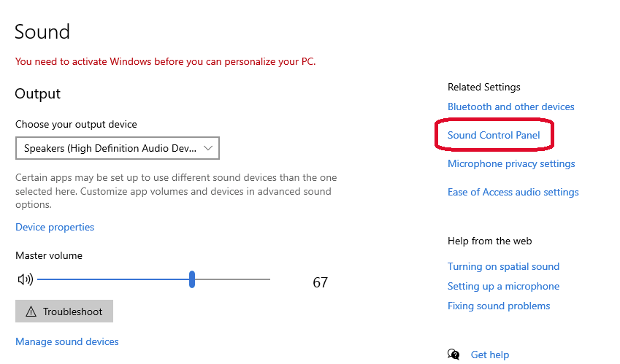
Task: Click the red activate Windows notice text
Action: coord(166,61)
